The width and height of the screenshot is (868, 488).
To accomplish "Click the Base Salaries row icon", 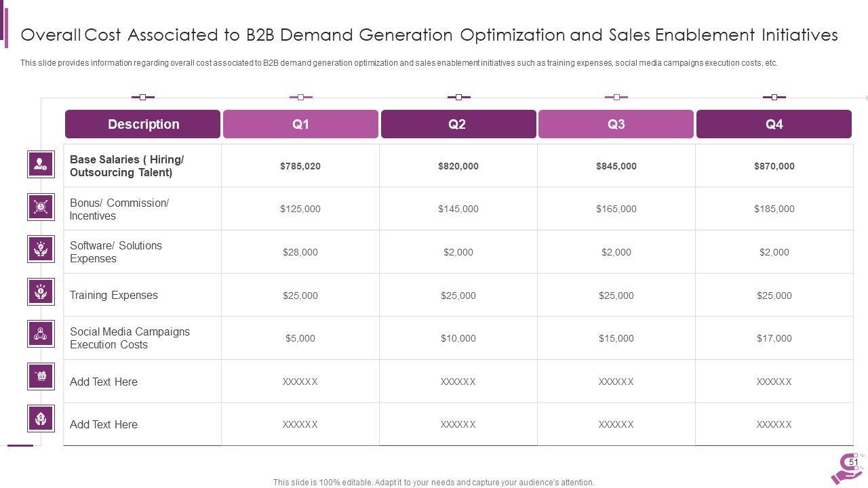I will point(41,164).
